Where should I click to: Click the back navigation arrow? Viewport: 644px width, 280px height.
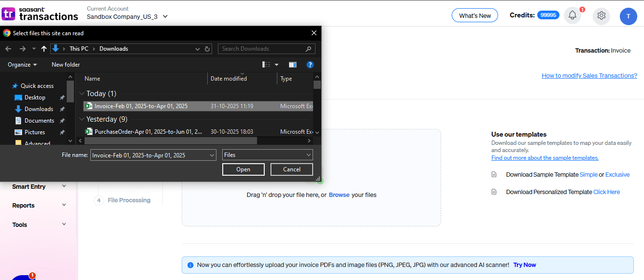pyautogui.click(x=8, y=48)
